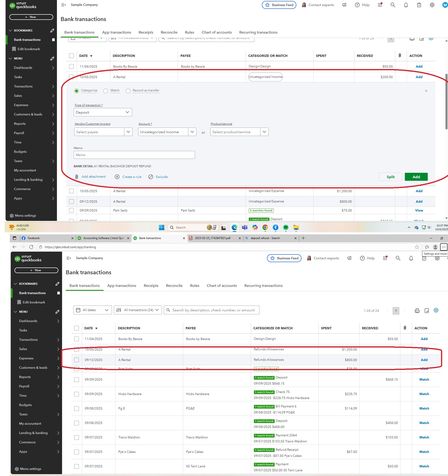Click into the Memo text field

click(x=134, y=155)
